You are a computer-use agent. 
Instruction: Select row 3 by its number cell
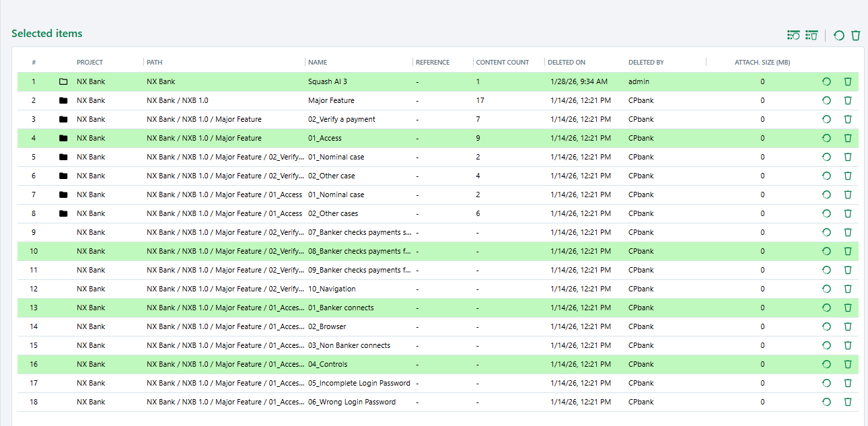pos(34,119)
